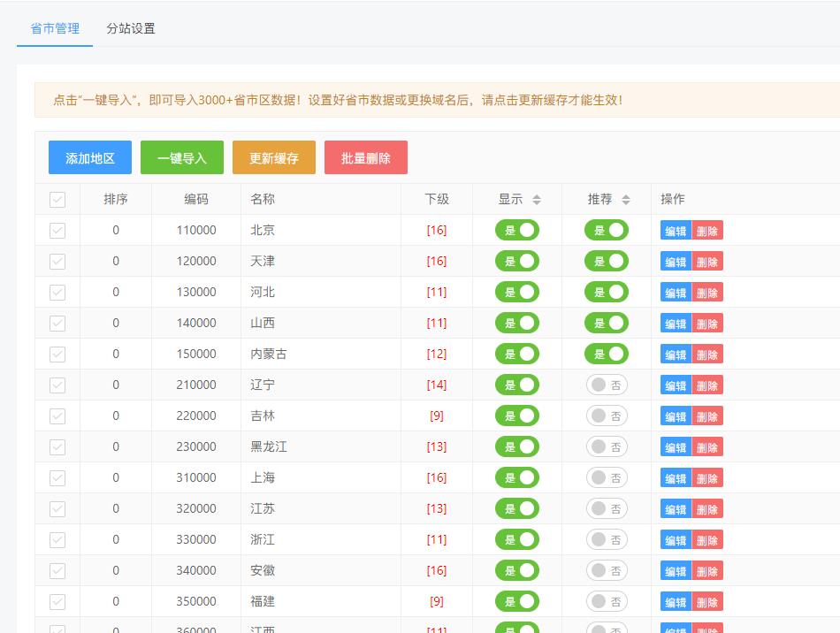The height and width of the screenshot is (633, 840).
Task: Open 北京 sub-regions link [16]
Action: [x=437, y=230]
